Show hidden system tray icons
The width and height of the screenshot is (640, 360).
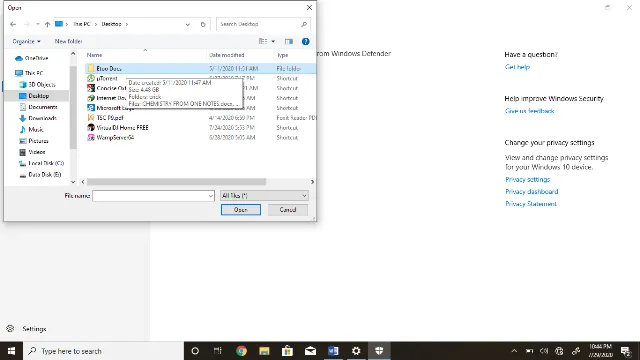tap(514, 351)
